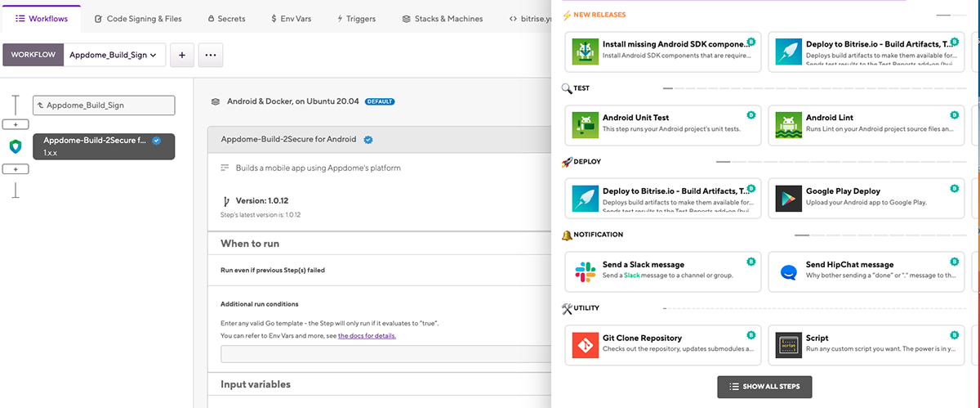
Task: Add a step above Appdome-Build-2Secure step
Action: pyautogui.click(x=16, y=124)
